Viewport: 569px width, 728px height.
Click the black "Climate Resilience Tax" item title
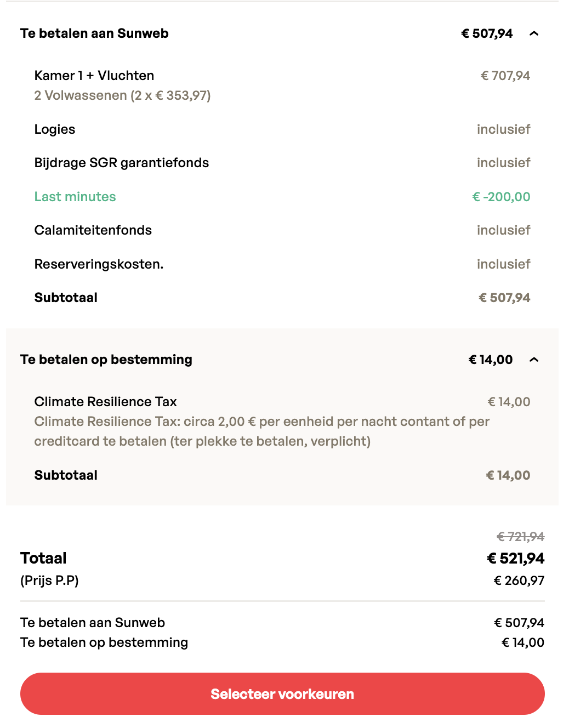(x=105, y=402)
